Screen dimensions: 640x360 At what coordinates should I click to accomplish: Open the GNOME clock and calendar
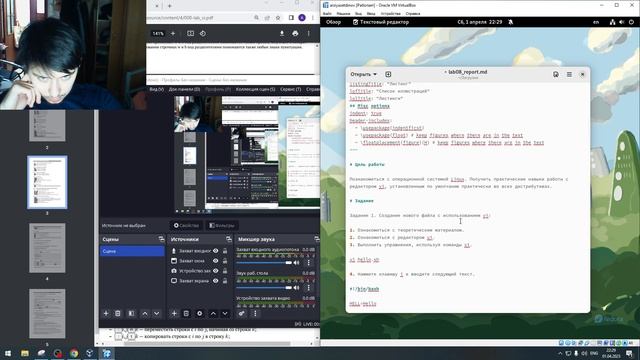coord(480,22)
